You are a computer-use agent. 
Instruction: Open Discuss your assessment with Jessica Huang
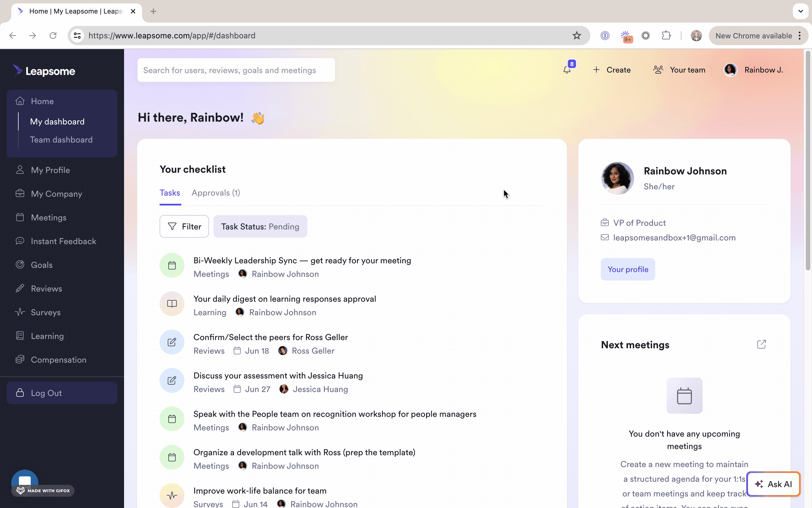tap(278, 376)
